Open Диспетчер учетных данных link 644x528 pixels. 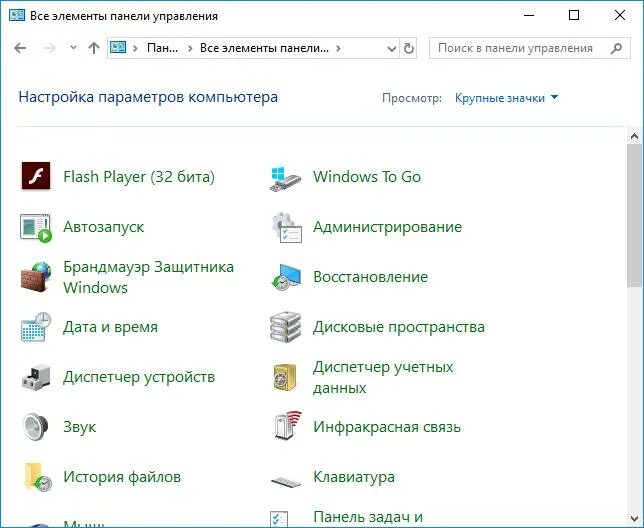(x=383, y=377)
